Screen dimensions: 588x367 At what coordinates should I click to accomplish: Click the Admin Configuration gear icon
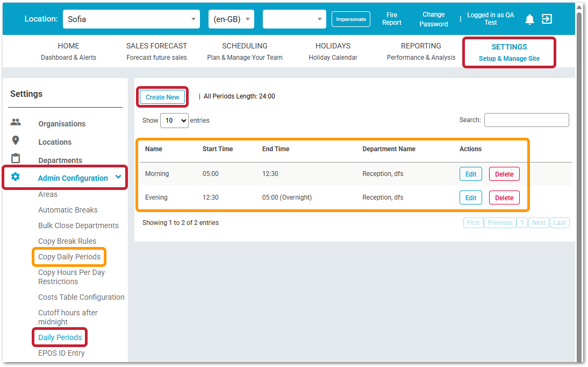click(x=16, y=177)
